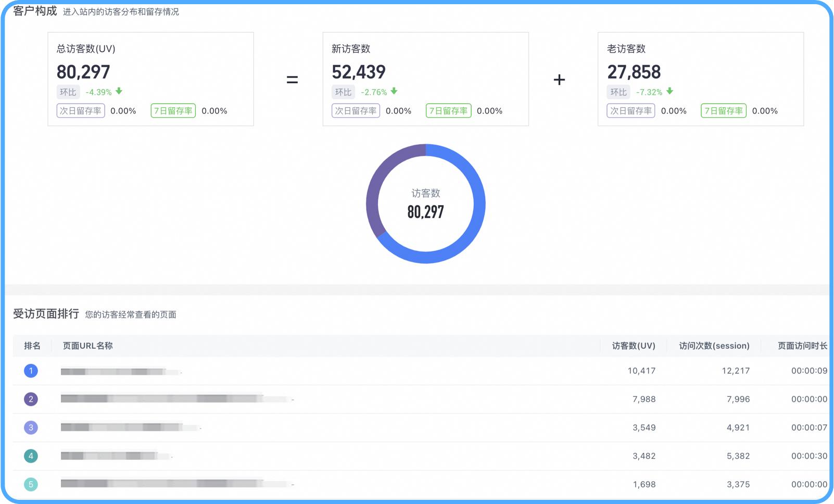
Task: Toggle 7日留存率 on the 总访客数 card
Action: coord(172,110)
